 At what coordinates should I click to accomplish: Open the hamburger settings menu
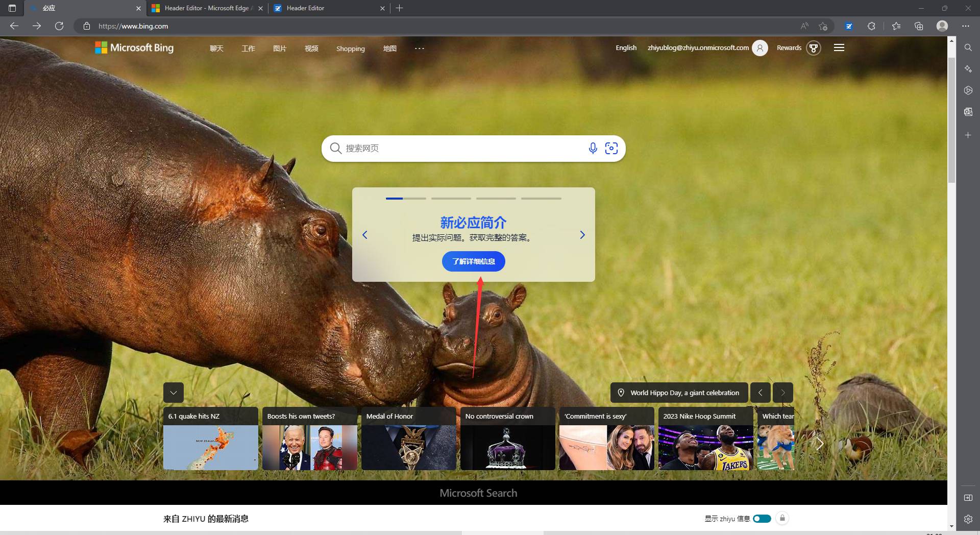[x=839, y=47]
